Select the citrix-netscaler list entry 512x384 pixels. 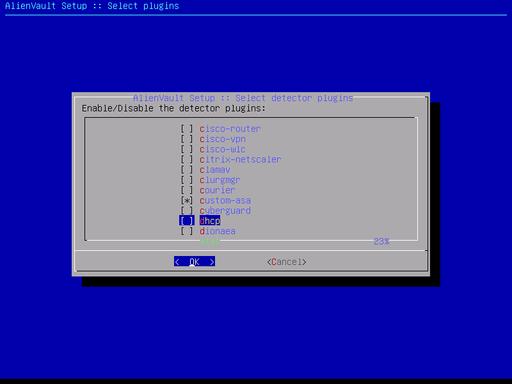pyautogui.click(x=240, y=160)
